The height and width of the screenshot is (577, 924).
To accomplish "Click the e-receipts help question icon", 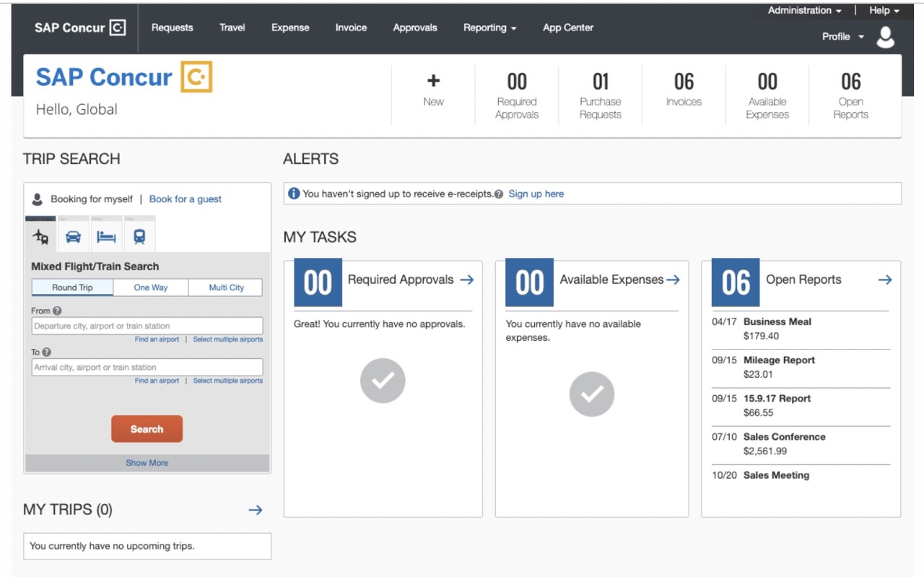I will [x=499, y=194].
